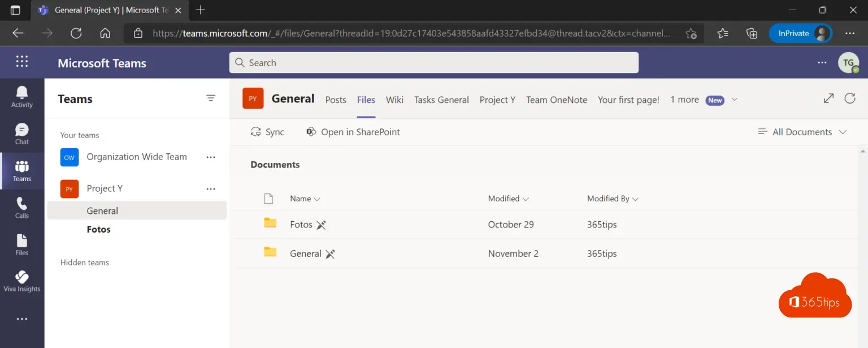Sort files using the Name dropdown
Viewport: 868px width, 348px height.
pos(304,199)
